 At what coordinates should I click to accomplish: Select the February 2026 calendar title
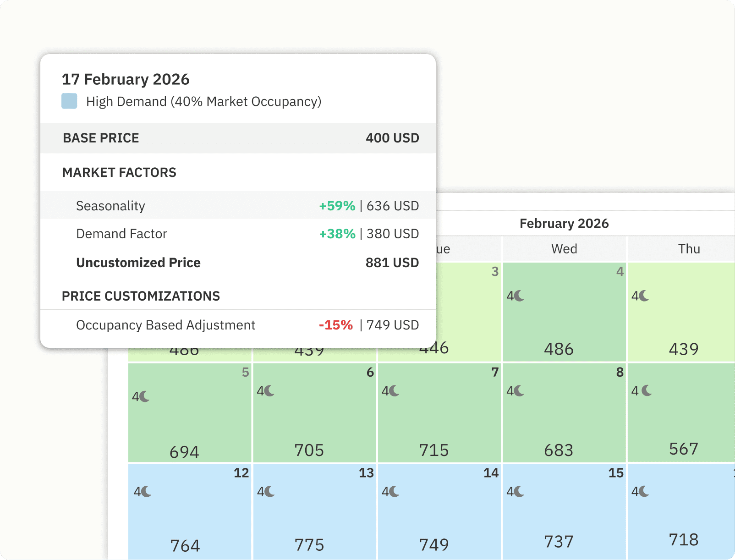coord(565,223)
